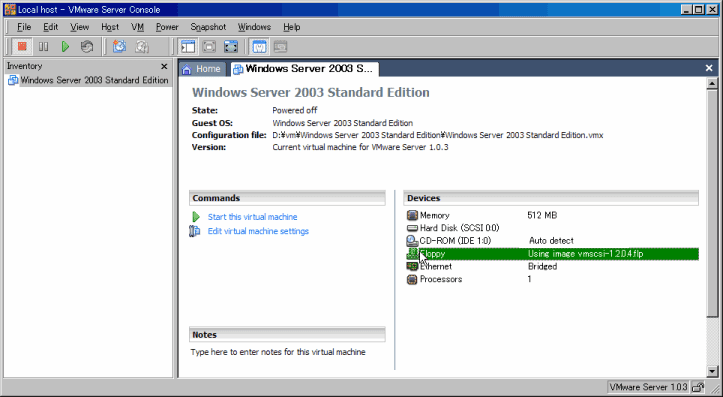This screenshot has height=397, width=723.
Task: Select the Processors device label
Action: (x=441, y=279)
